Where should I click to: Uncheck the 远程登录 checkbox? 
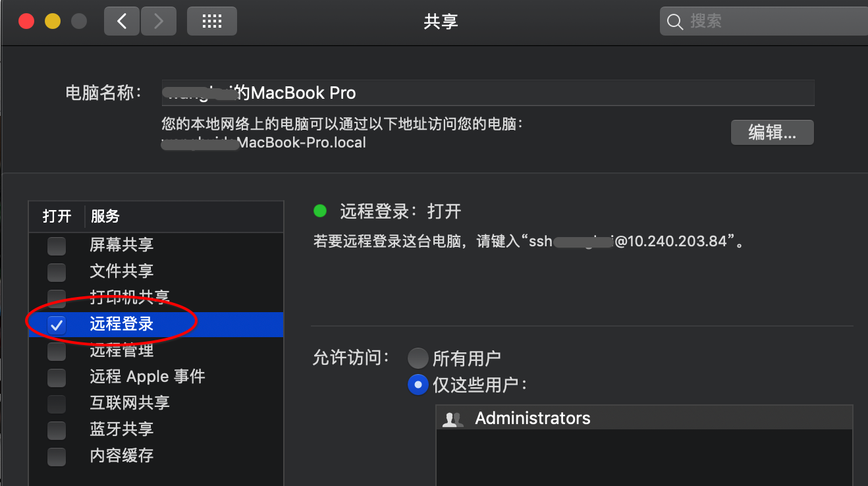tap(57, 325)
